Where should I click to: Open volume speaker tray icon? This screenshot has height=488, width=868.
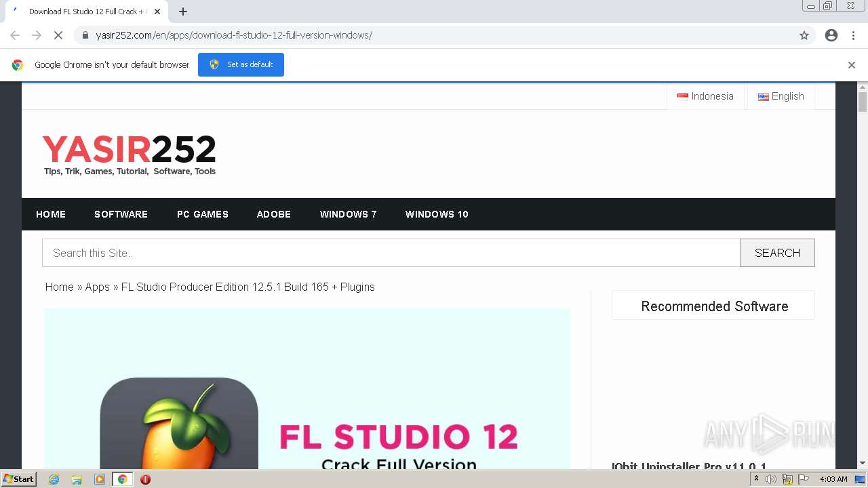coord(771,479)
